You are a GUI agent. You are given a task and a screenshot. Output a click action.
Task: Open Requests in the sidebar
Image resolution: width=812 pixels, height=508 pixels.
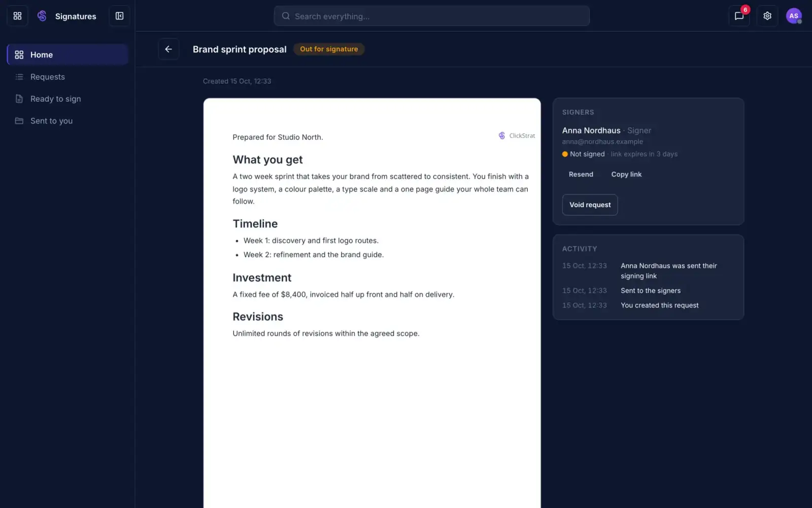(67, 77)
